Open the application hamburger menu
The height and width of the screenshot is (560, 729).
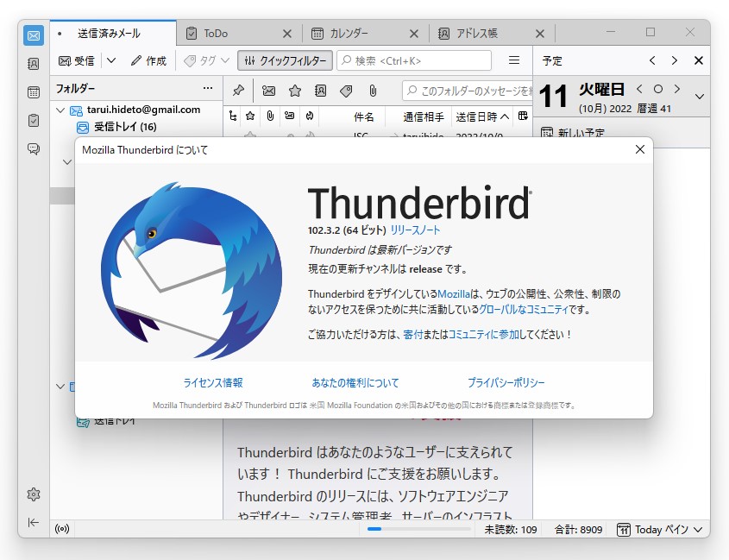coord(515,60)
